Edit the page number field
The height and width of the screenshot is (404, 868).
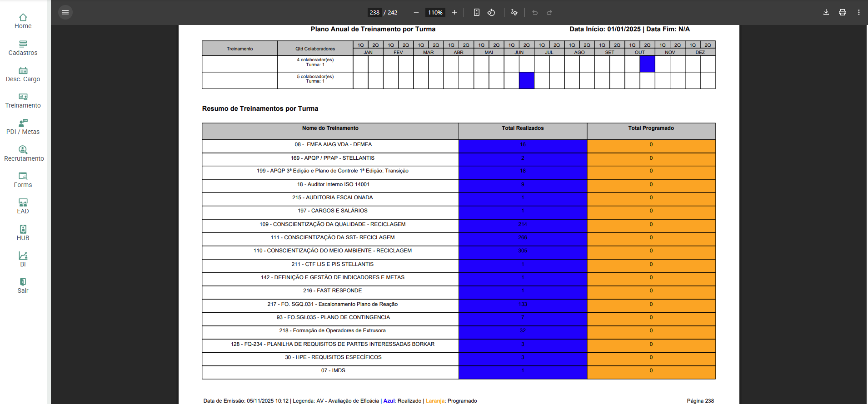coord(374,12)
